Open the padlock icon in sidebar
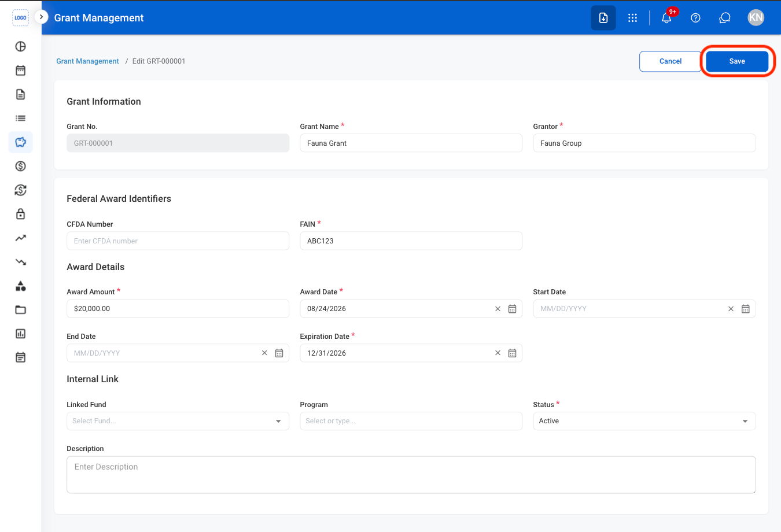 (x=20, y=214)
